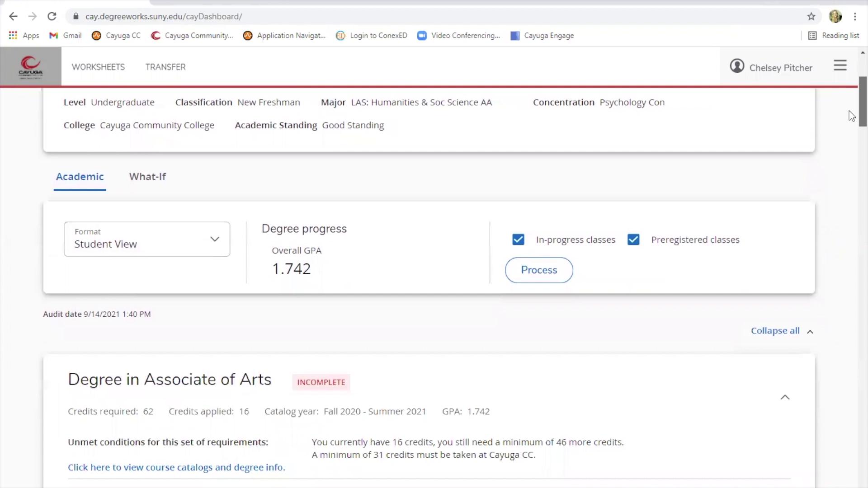Open the Cayuga Engage bookmark

pyautogui.click(x=549, y=35)
